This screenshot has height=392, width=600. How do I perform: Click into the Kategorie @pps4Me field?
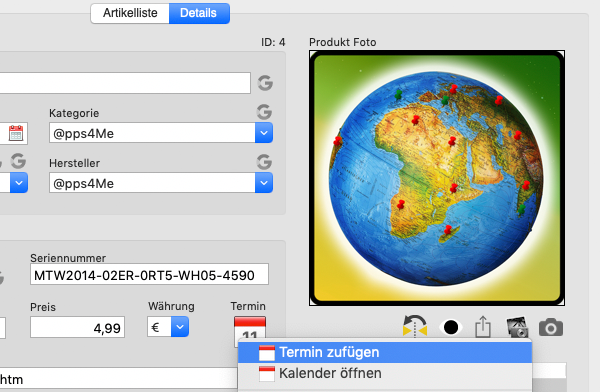point(152,133)
